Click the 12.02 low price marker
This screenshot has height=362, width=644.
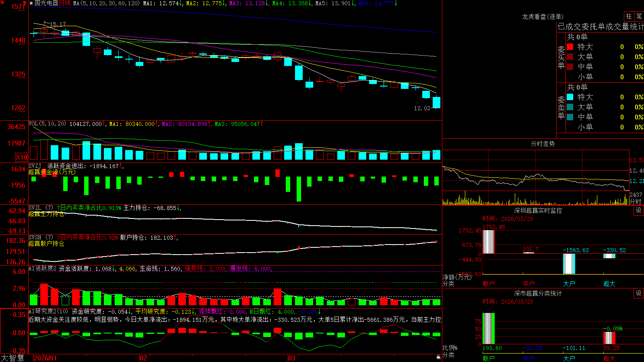422,108
